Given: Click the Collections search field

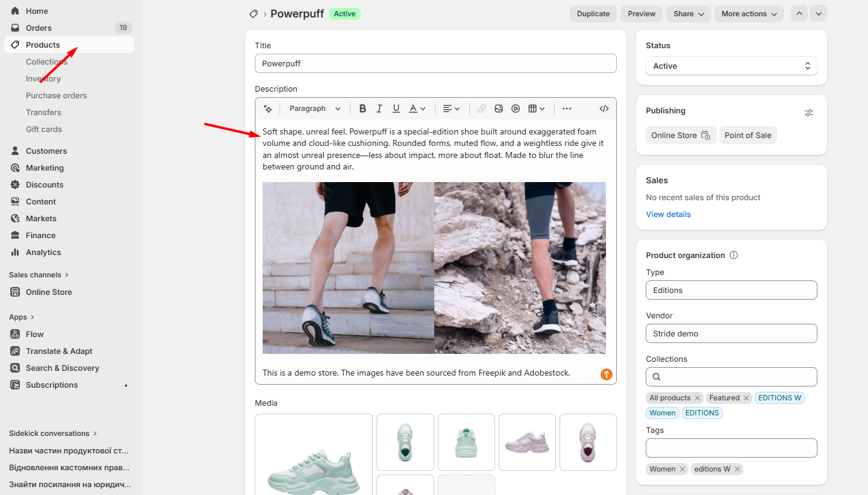Looking at the screenshot, I should (x=731, y=377).
